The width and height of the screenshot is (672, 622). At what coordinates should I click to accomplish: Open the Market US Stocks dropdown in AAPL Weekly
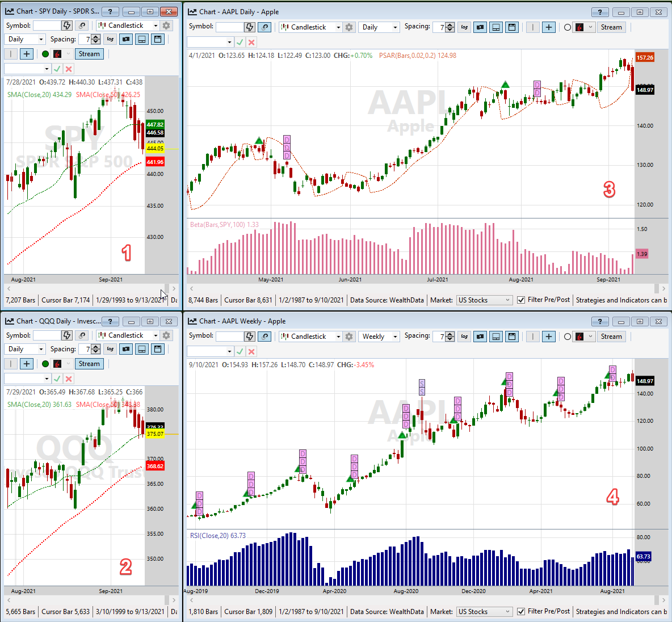pyautogui.click(x=484, y=612)
